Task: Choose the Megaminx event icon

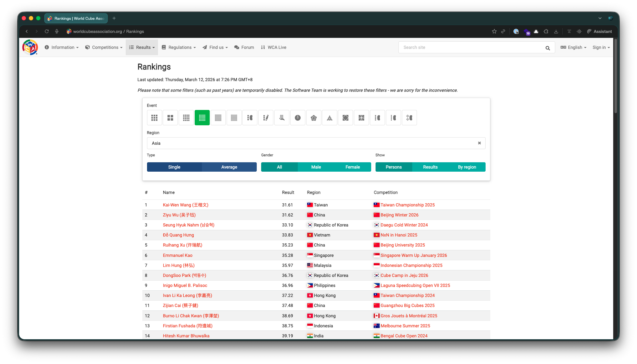Action: (x=313, y=118)
